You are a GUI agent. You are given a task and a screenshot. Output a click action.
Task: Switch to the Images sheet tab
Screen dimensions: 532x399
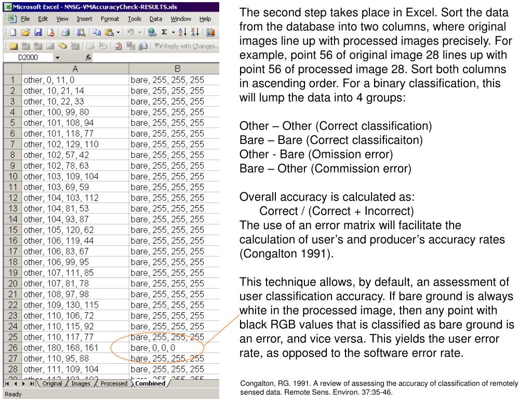tap(81, 383)
